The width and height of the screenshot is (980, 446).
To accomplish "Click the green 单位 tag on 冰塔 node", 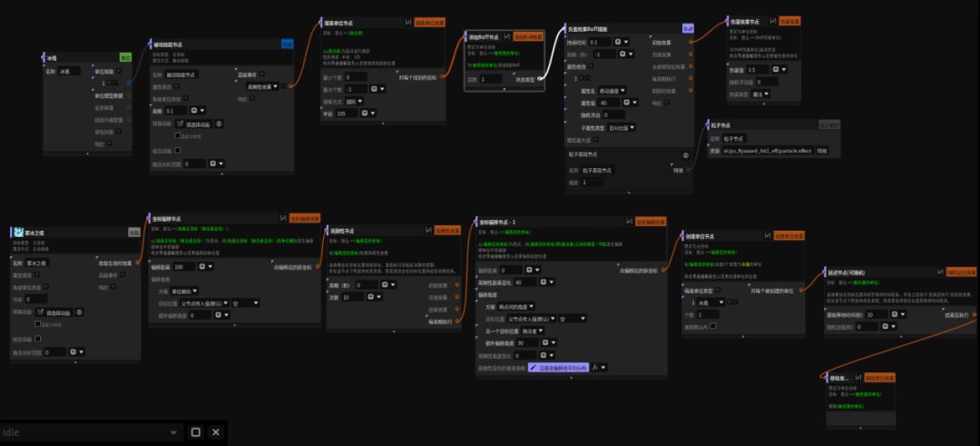I will point(125,57).
